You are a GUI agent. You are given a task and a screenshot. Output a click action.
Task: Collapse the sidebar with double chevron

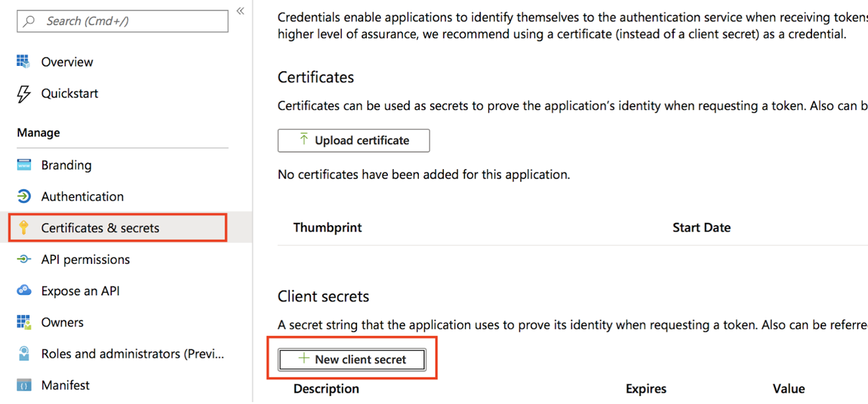pyautogui.click(x=240, y=11)
